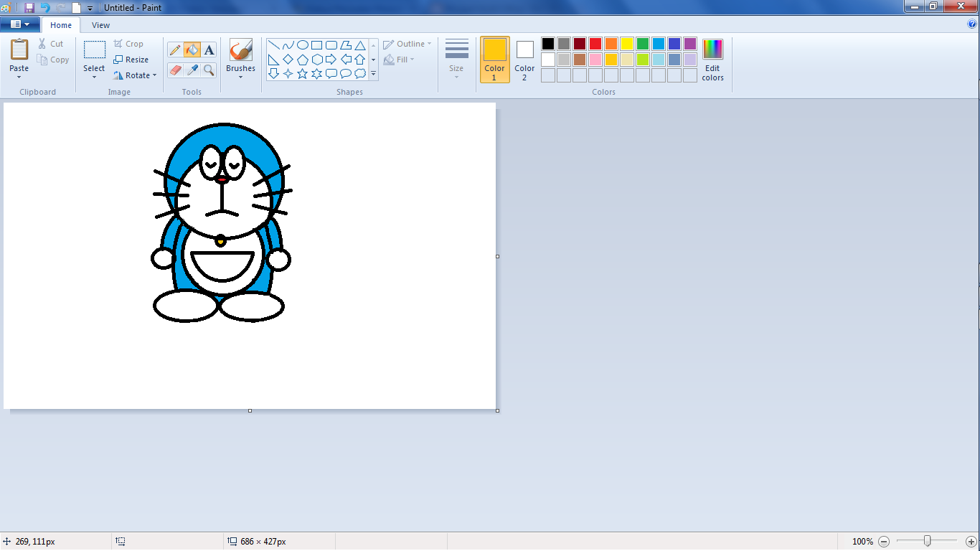Activate the Color 1 foreground box
980x551 pixels.
[495, 60]
